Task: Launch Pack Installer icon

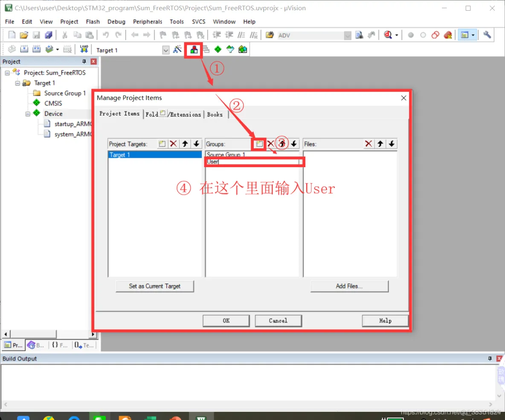Action: click(x=243, y=49)
